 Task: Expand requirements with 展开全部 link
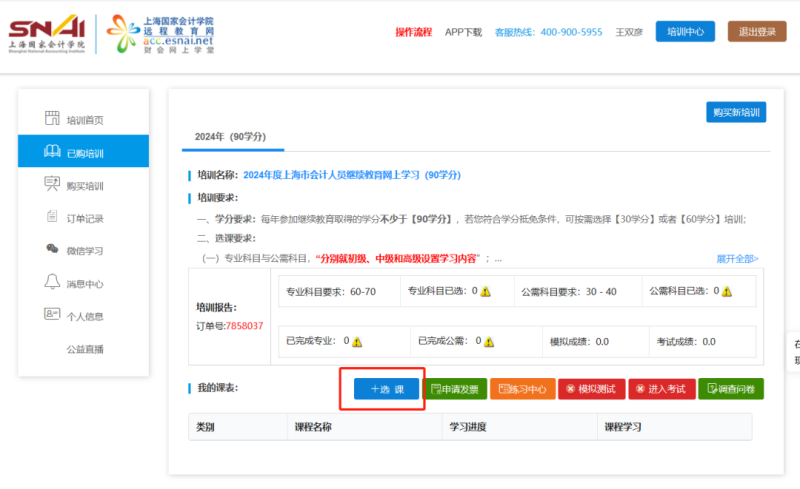[x=736, y=259]
